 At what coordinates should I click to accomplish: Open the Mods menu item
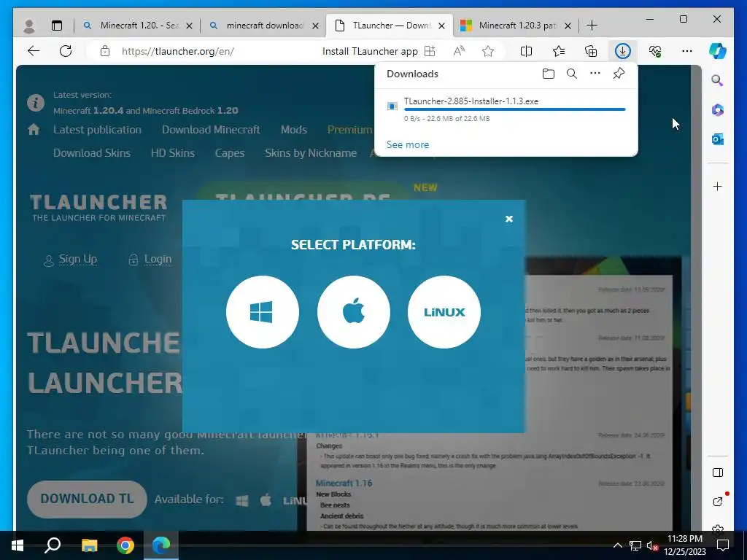coord(293,130)
